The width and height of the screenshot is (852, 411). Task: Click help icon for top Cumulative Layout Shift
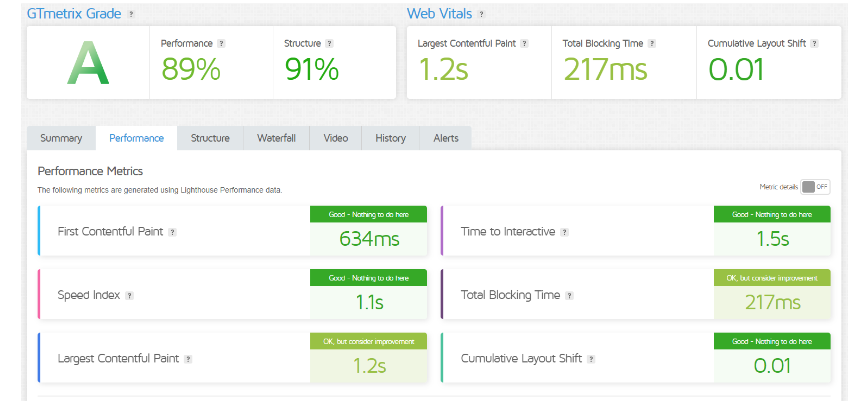815,43
